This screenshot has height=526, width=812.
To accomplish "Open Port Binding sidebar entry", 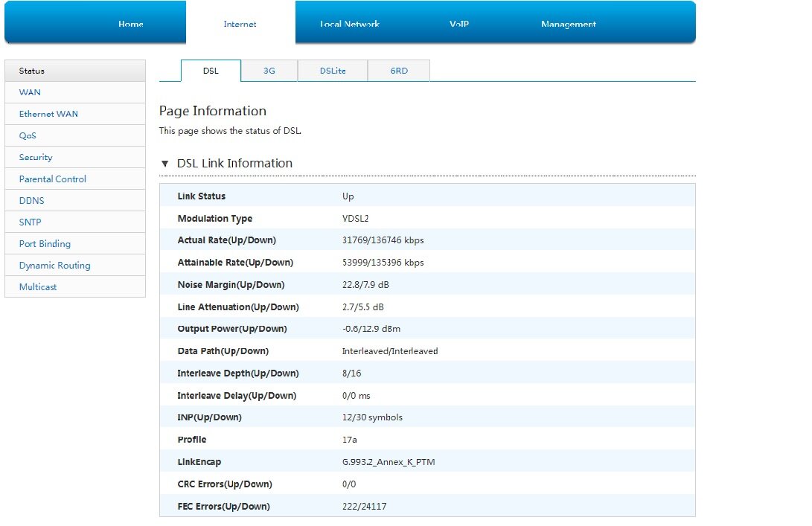I will click(75, 244).
